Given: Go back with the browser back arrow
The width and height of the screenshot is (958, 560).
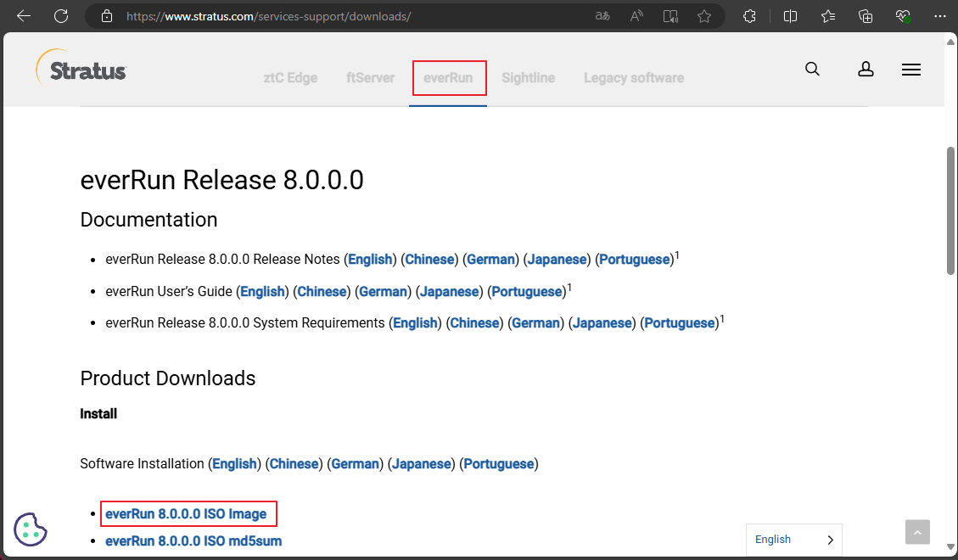Looking at the screenshot, I should pos(24,16).
